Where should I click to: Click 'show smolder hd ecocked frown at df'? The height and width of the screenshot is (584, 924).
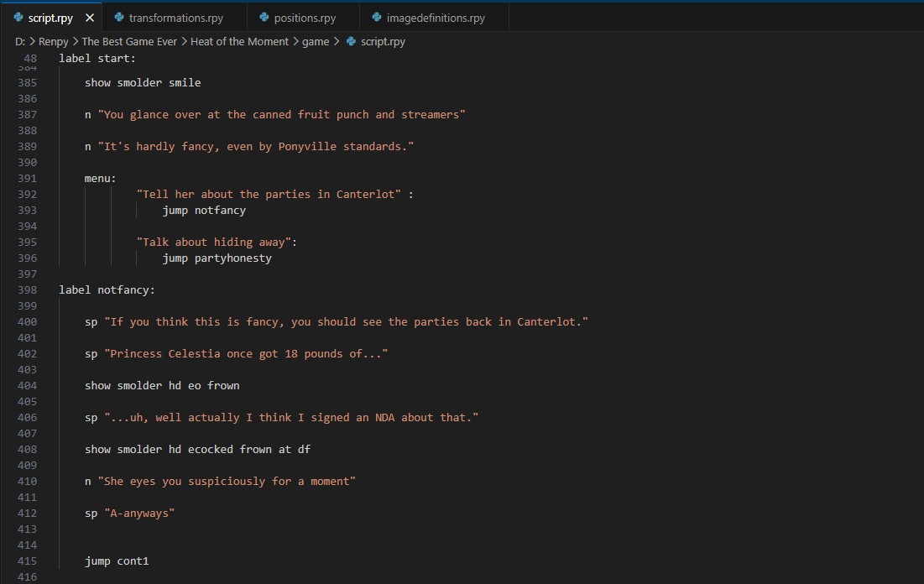point(197,449)
